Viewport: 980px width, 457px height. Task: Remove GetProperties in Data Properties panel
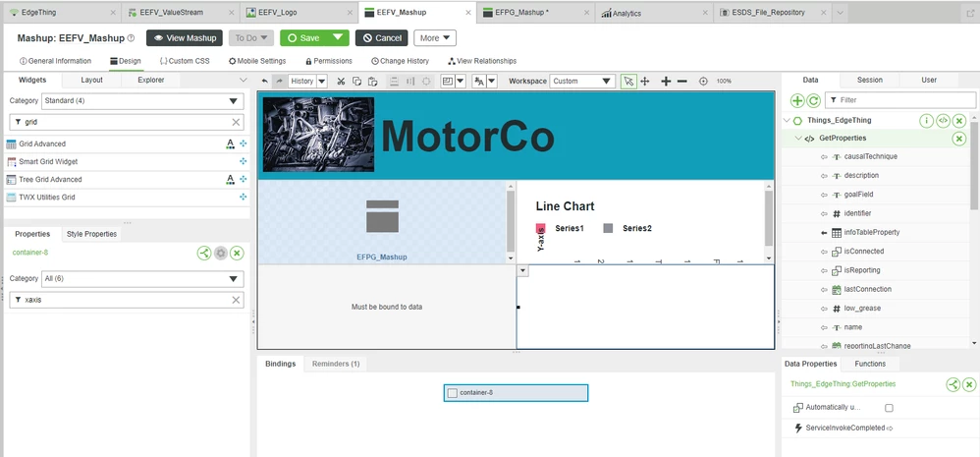coord(969,384)
